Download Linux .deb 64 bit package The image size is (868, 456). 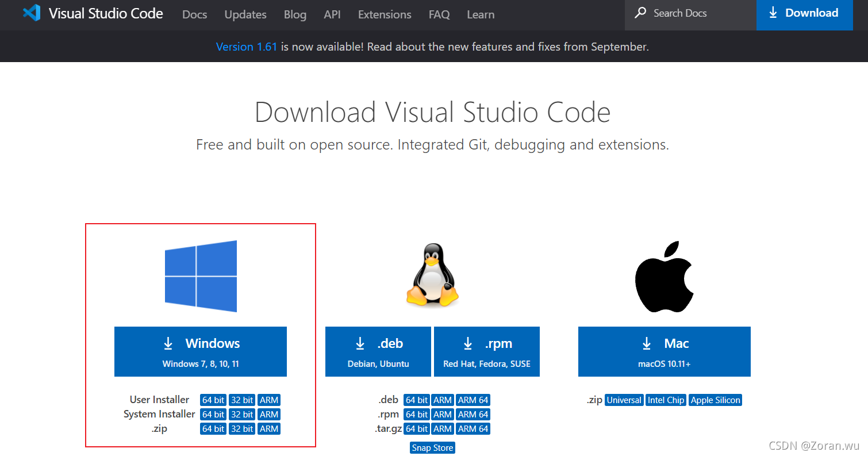coord(417,400)
